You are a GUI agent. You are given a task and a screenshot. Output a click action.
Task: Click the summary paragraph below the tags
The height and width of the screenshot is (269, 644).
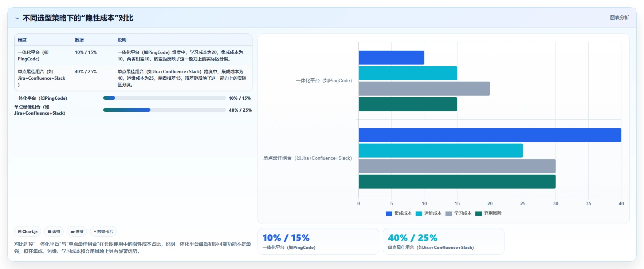click(x=133, y=248)
